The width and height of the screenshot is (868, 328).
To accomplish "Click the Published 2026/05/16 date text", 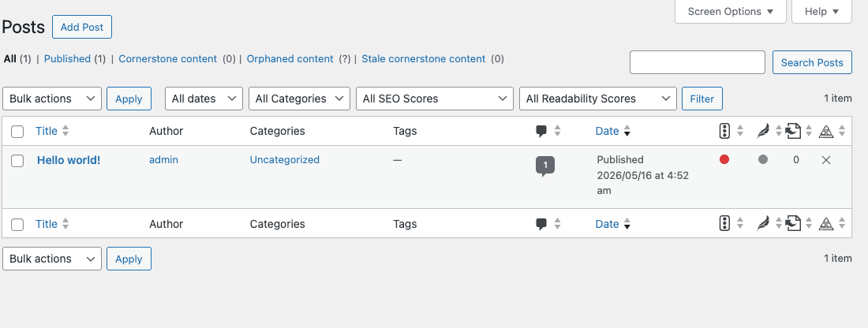I will coord(642,175).
